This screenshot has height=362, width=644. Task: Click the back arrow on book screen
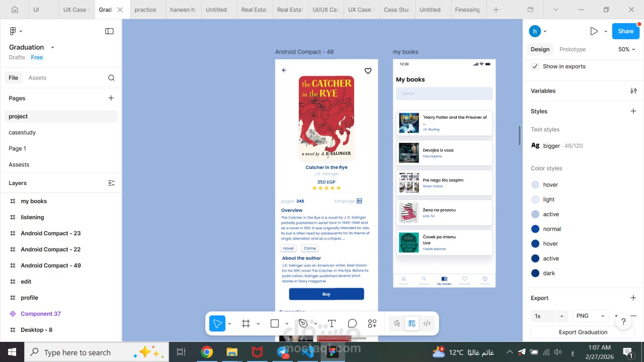(284, 70)
